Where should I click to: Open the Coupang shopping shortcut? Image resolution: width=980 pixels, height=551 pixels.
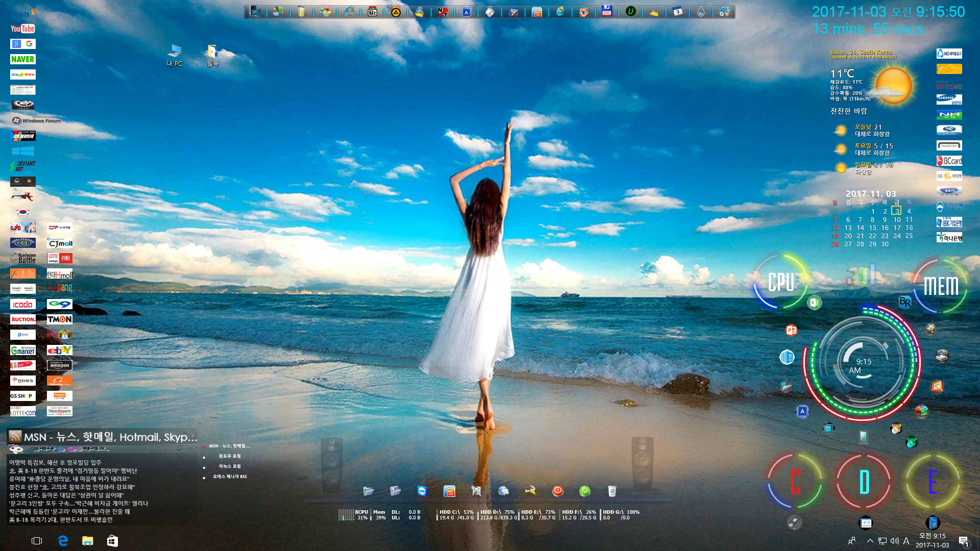click(60, 288)
